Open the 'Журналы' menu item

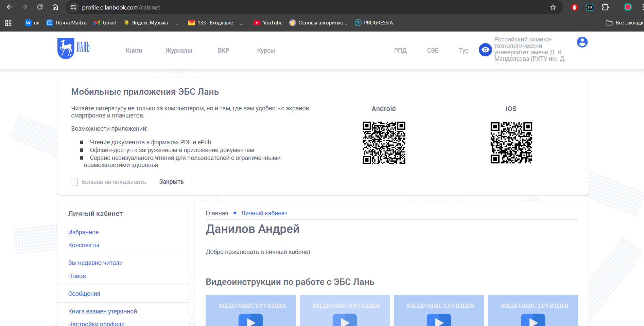(x=178, y=51)
